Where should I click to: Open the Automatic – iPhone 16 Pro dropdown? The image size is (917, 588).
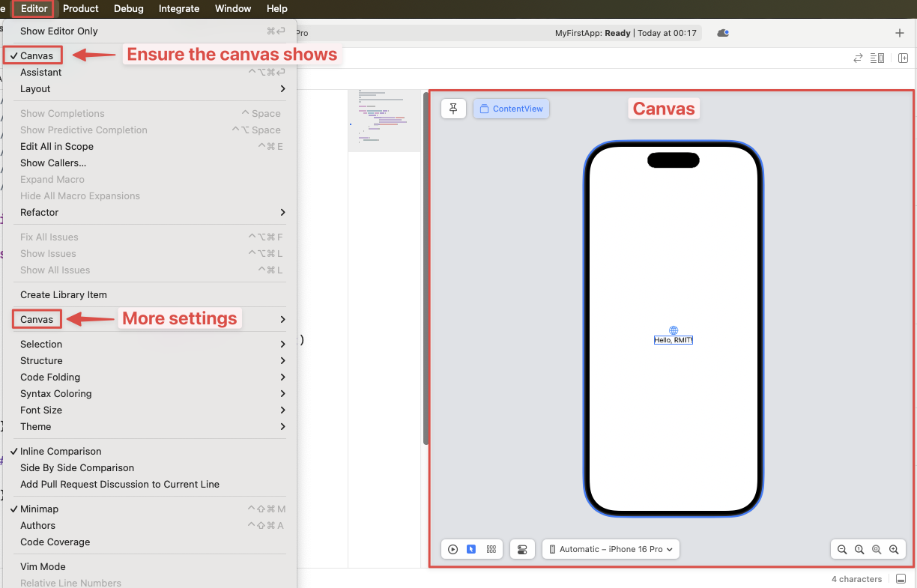[x=611, y=549]
